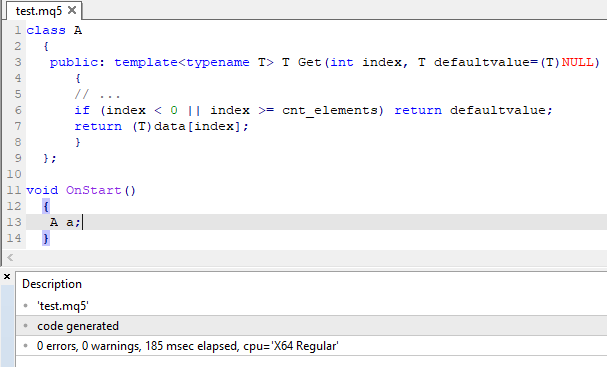The image size is (607, 367).
Task: Click the Description column header
Action: coord(52,284)
